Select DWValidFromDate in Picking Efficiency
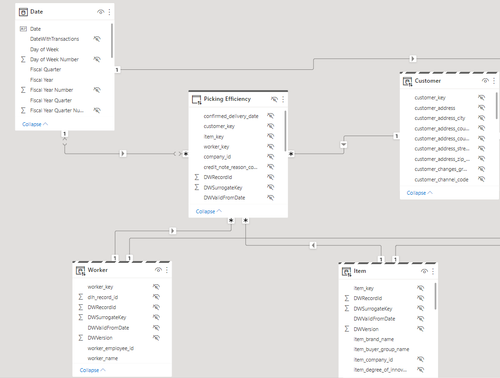This screenshot has height=378, width=500. click(x=224, y=198)
